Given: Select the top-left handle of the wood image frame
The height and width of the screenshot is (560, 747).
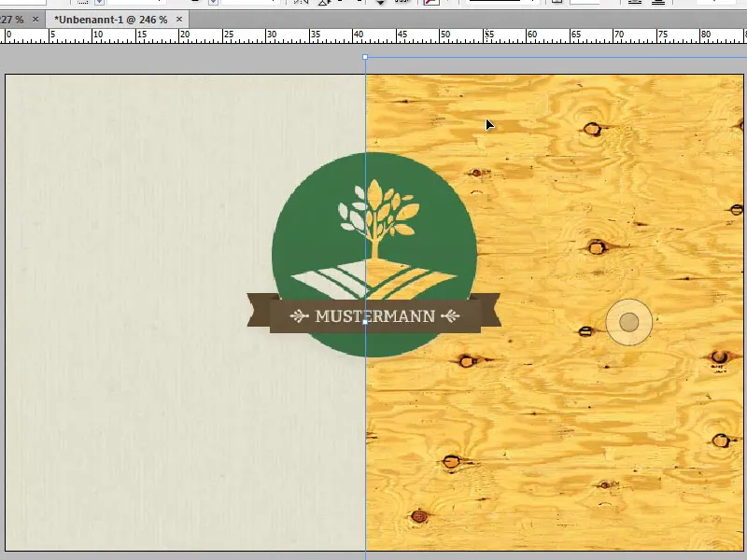Looking at the screenshot, I should click(365, 57).
